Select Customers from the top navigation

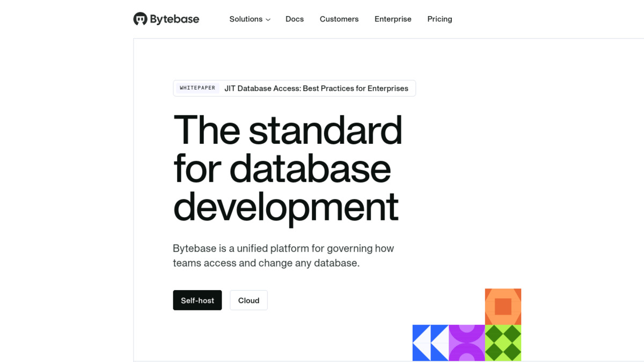pyautogui.click(x=339, y=19)
